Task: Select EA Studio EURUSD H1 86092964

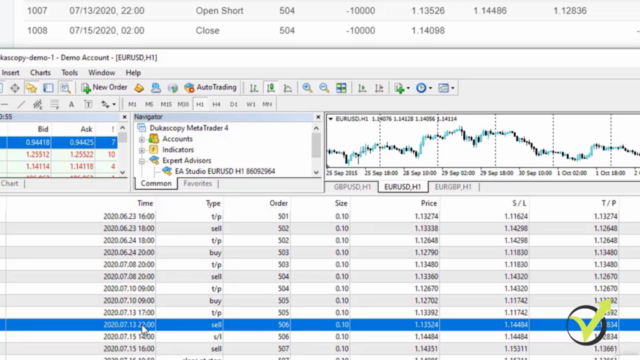Action: click(x=225, y=171)
